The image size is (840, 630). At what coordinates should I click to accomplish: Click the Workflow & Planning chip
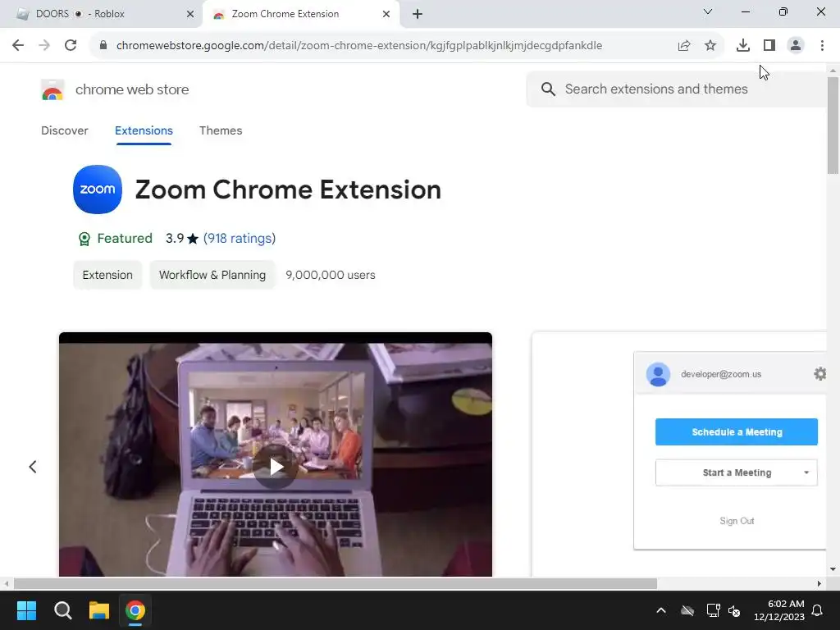tap(212, 275)
